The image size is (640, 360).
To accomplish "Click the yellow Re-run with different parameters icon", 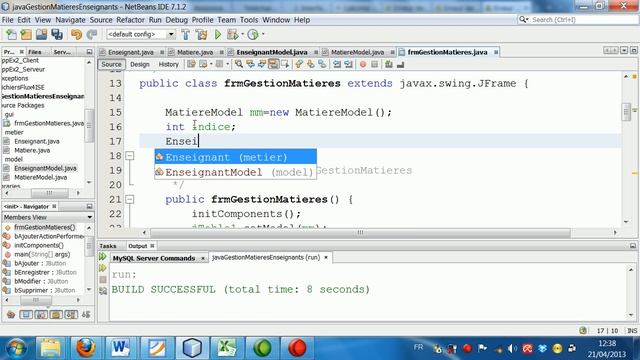I will (103, 268).
